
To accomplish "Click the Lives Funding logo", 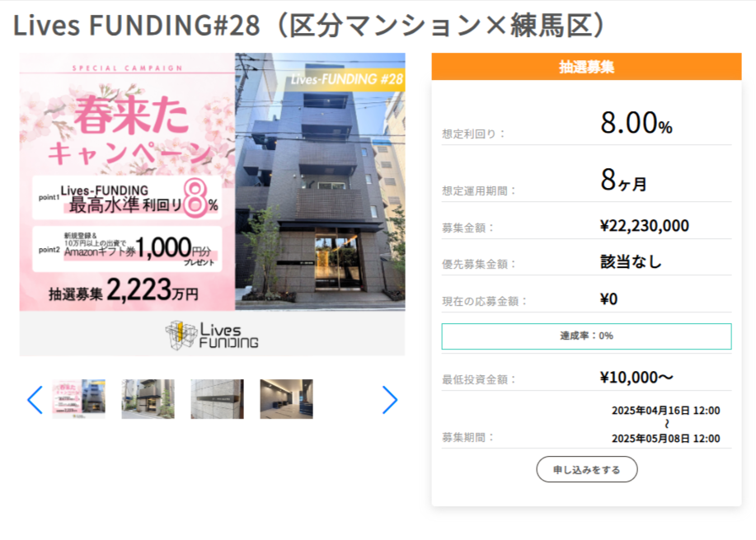I will 212,335.
